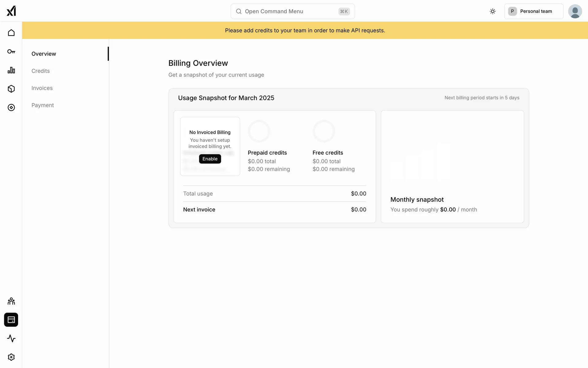Go to the Credits section
This screenshot has width=588, height=368.
click(x=40, y=71)
